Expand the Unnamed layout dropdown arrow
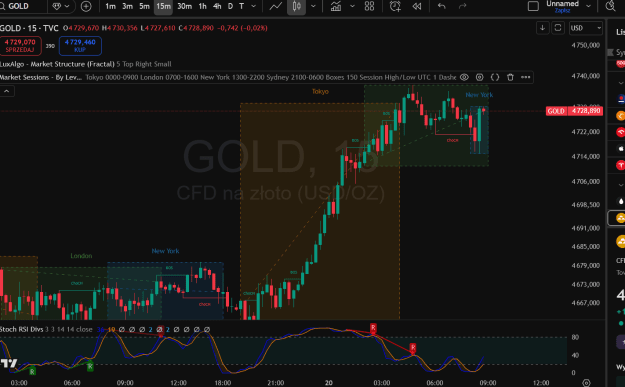Screen dimensions: 625x387 tap(588, 6)
